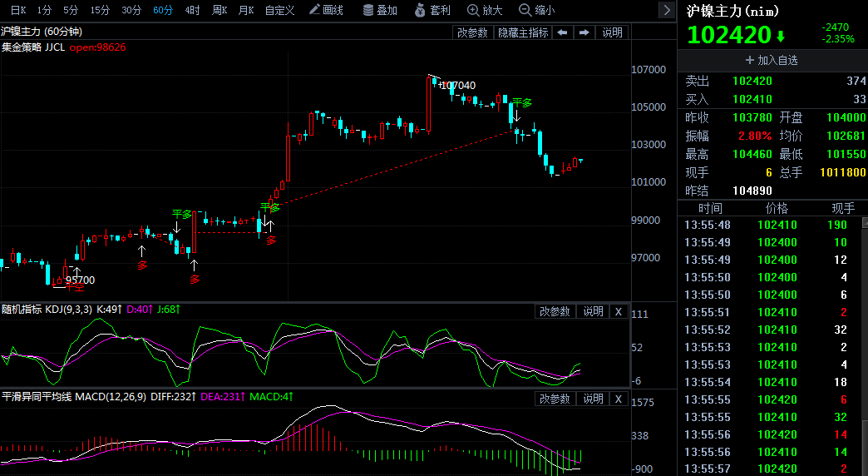Zoom out with the 缩小 magnifier

[536, 10]
